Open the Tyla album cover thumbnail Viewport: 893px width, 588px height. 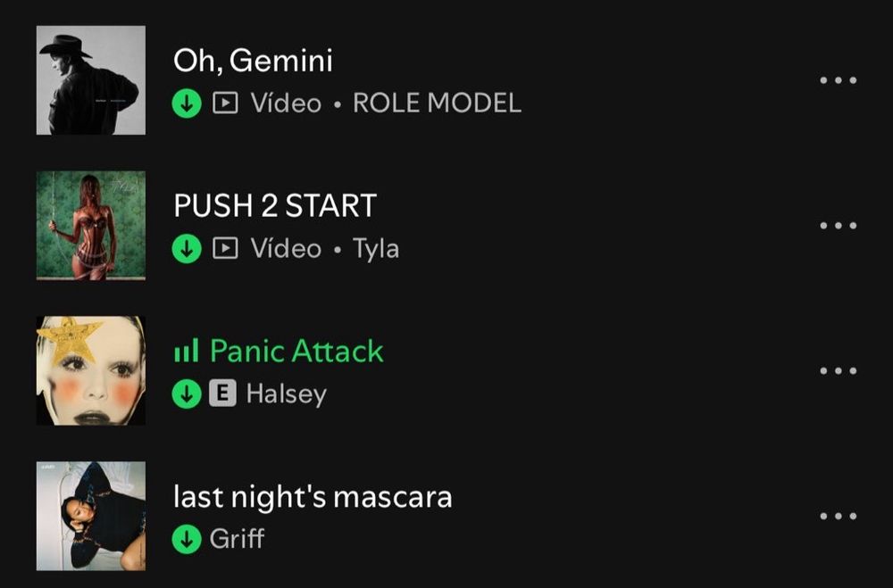91,226
